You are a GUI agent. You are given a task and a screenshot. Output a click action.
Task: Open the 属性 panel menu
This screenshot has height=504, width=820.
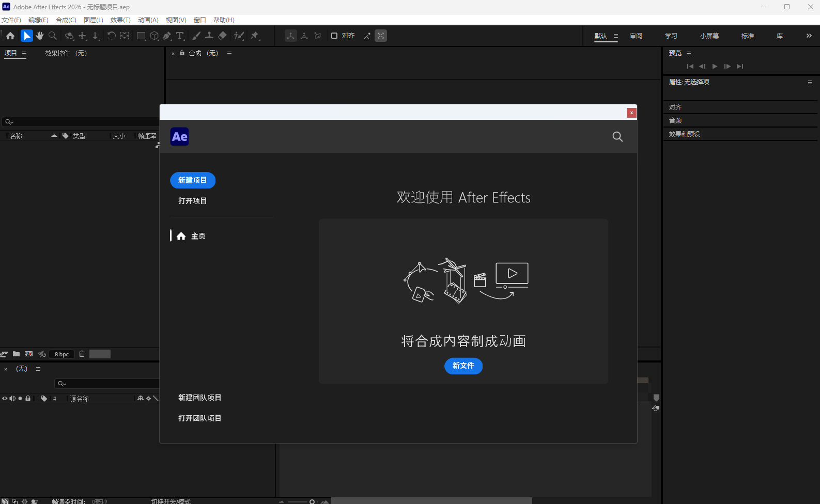click(810, 82)
